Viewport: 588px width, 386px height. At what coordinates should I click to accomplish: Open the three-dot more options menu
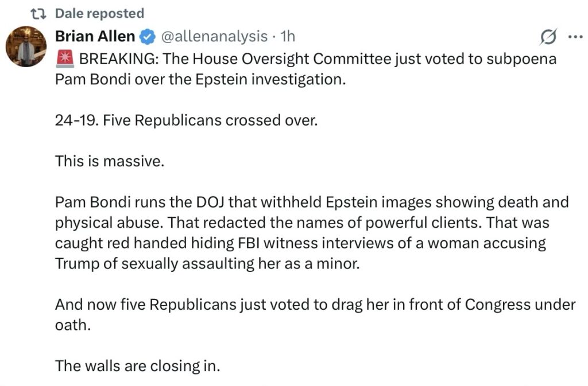point(574,37)
